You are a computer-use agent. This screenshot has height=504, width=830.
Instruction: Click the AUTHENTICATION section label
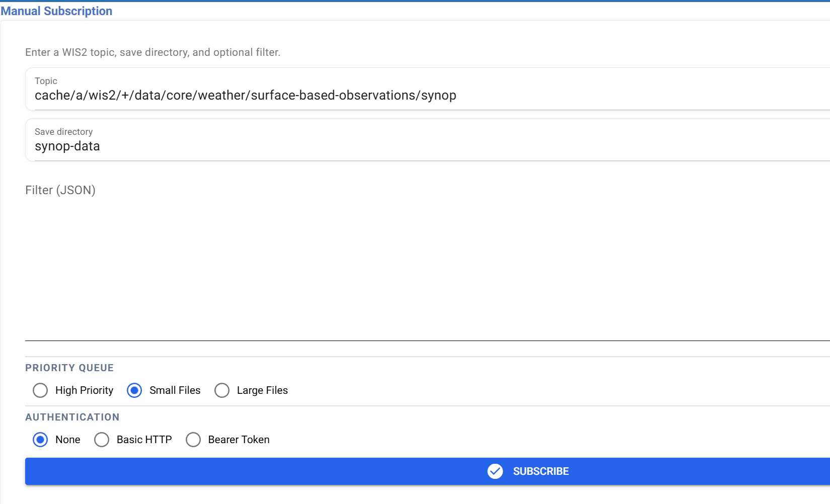click(x=72, y=417)
